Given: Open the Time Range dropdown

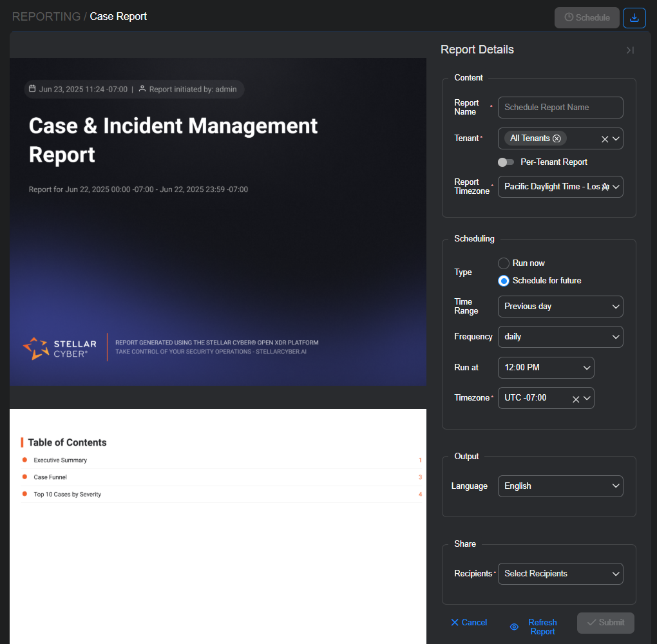Looking at the screenshot, I should pyautogui.click(x=560, y=307).
